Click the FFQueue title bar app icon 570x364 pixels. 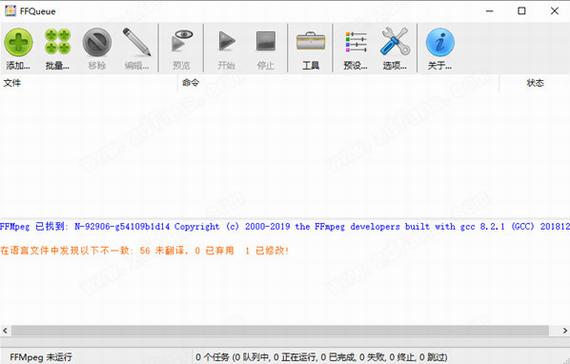point(10,11)
